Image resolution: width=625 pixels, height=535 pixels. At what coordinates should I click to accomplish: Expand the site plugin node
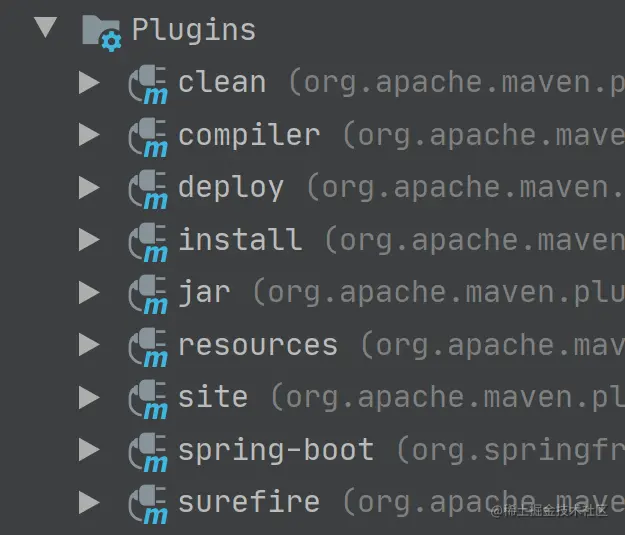(89, 397)
